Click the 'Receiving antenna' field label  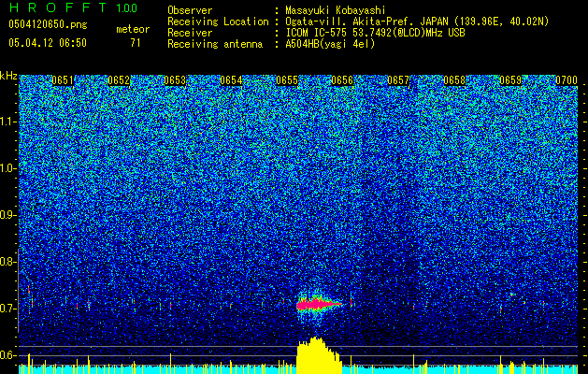[x=215, y=44]
